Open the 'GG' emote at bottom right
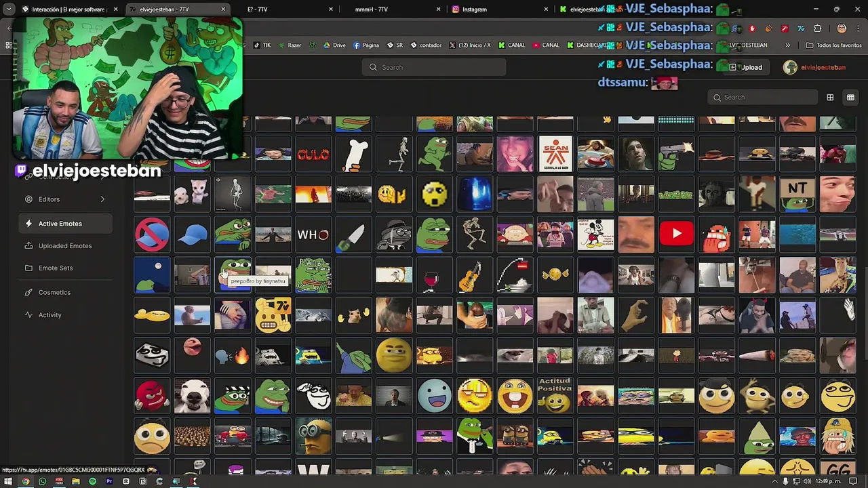The width and height of the screenshot is (868, 488). 837,468
